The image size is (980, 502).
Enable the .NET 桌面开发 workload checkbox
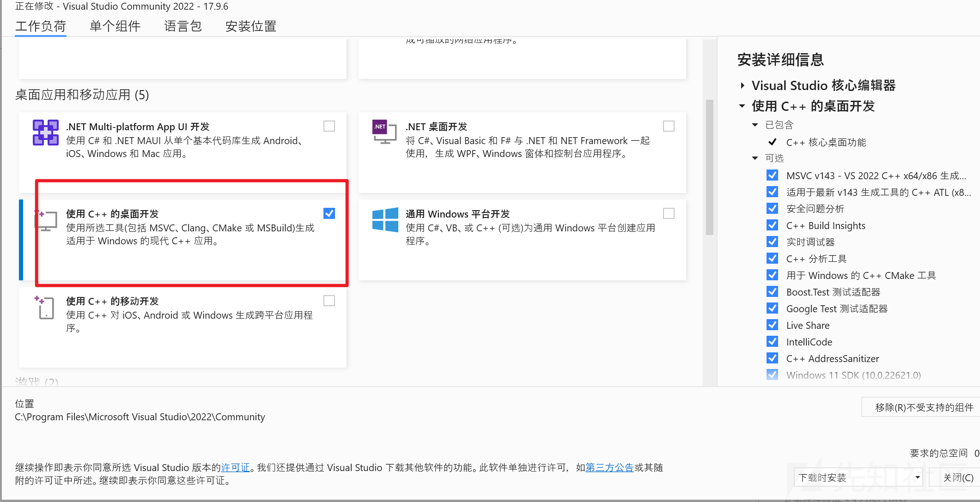[669, 126]
